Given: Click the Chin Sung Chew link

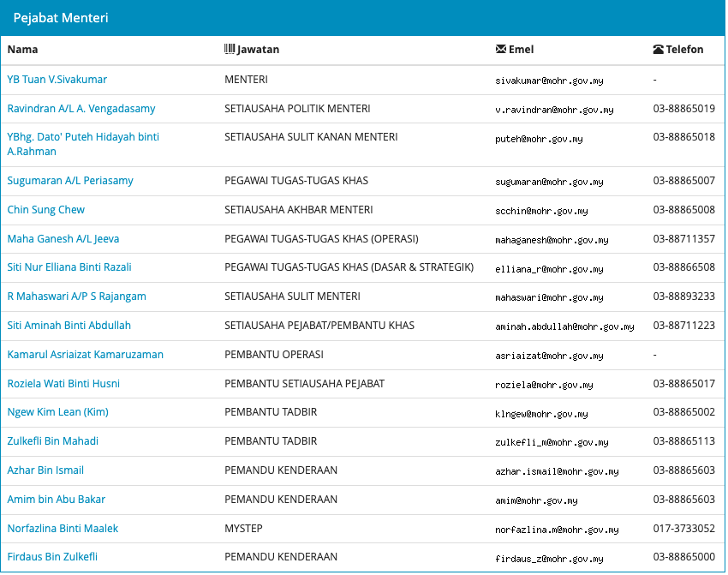Looking at the screenshot, I should coord(46,210).
